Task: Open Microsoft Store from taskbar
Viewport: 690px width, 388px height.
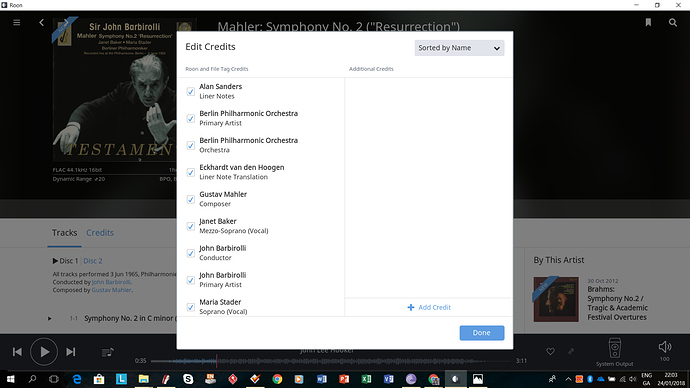Action: (99, 379)
